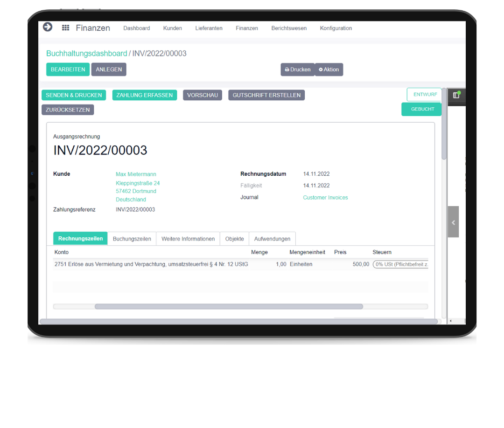The image size is (504, 428).
Task: Switch to the Buchungszeilen tab
Action: tap(132, 239)
